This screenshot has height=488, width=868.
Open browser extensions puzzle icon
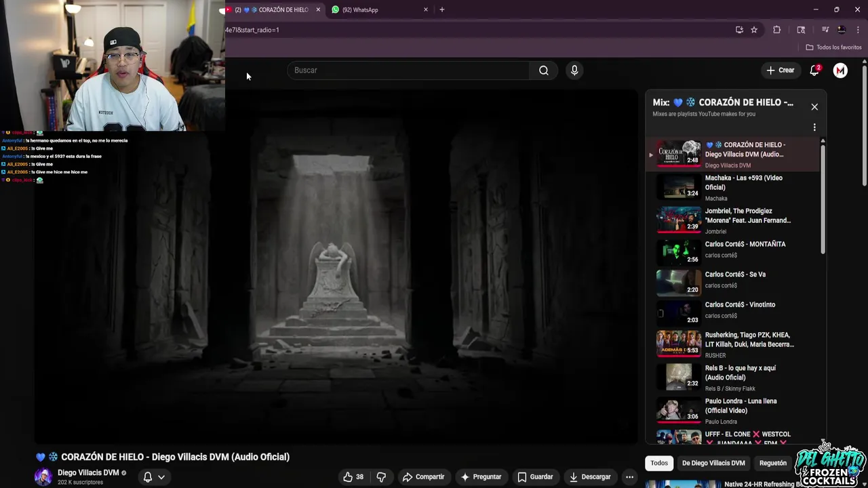click(x=777, y=30)
